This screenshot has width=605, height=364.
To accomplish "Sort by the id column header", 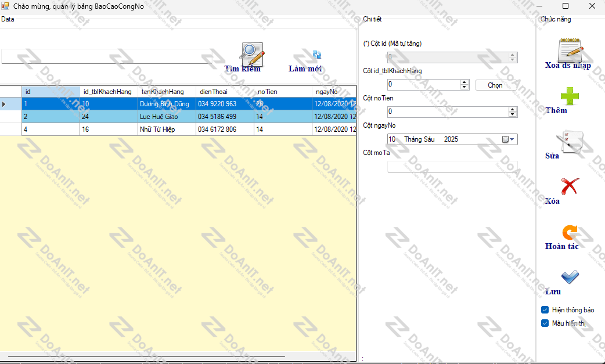I will [51, 91].
